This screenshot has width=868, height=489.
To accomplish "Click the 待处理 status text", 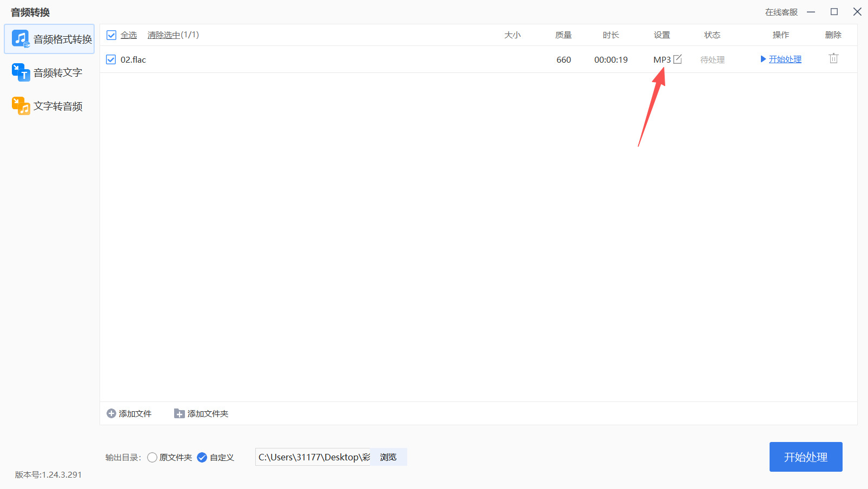I will pos(712,59).
